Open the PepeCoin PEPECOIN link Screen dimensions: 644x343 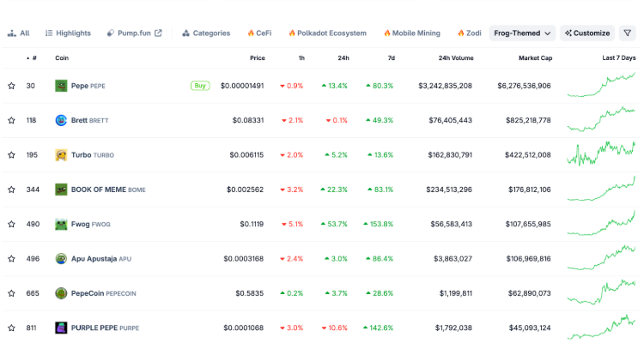click(x=104, y=293)
